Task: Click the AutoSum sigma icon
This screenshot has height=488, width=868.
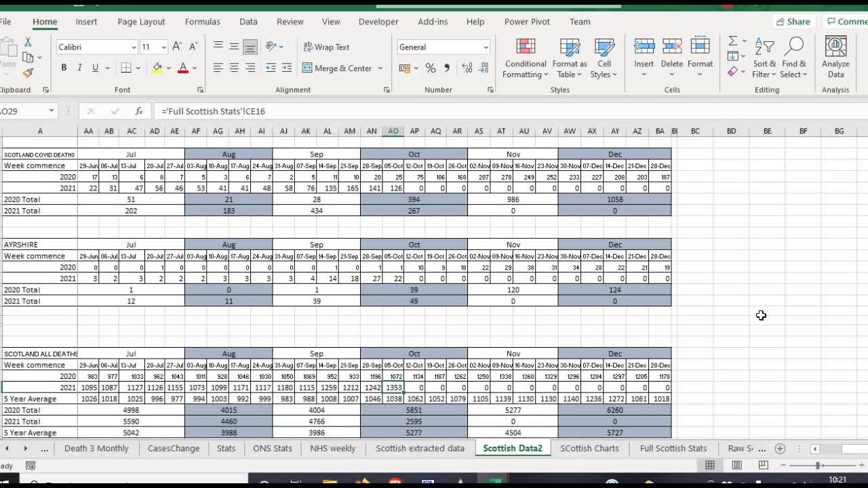Action: 732,41
